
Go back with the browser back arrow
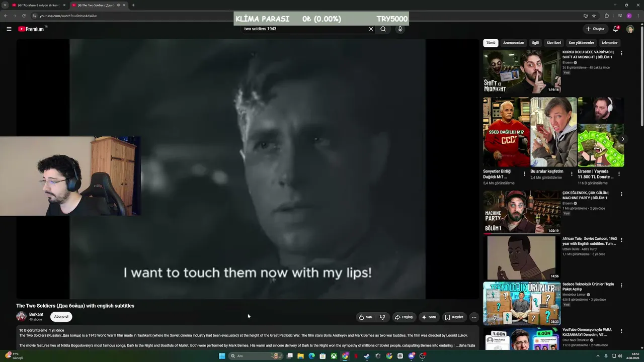[x=6, y=16]
